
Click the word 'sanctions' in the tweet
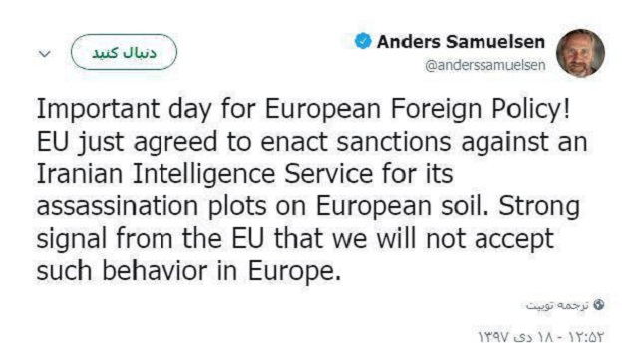coord(394,143)
